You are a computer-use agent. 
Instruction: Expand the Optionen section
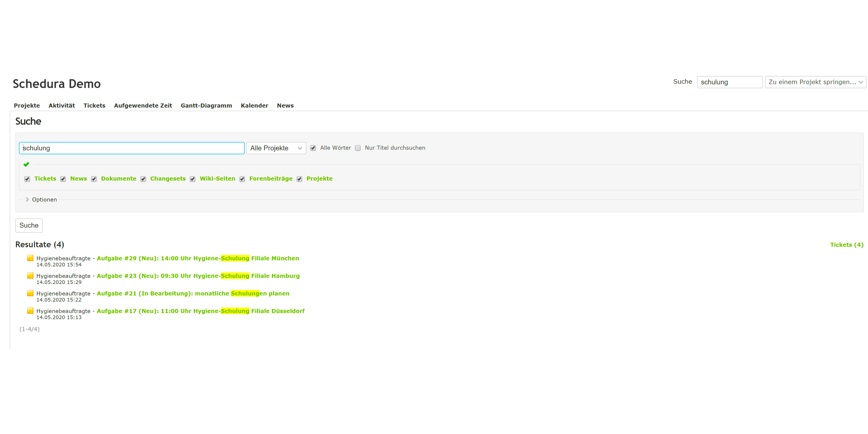(44, 200)
